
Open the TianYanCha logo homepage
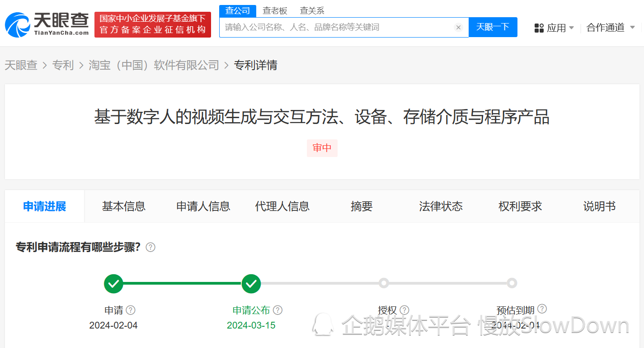pos(47,24)
